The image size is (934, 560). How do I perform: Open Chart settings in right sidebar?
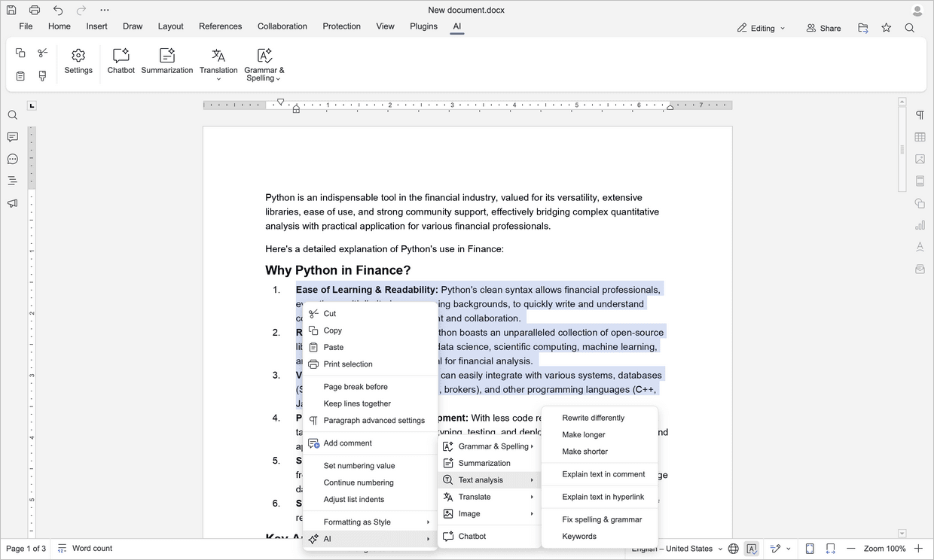920,225
